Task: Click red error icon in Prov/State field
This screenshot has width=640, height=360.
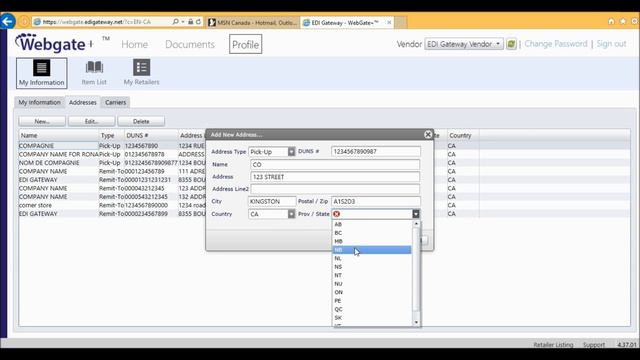Action: pyautogui.click(x=337, y=214)
